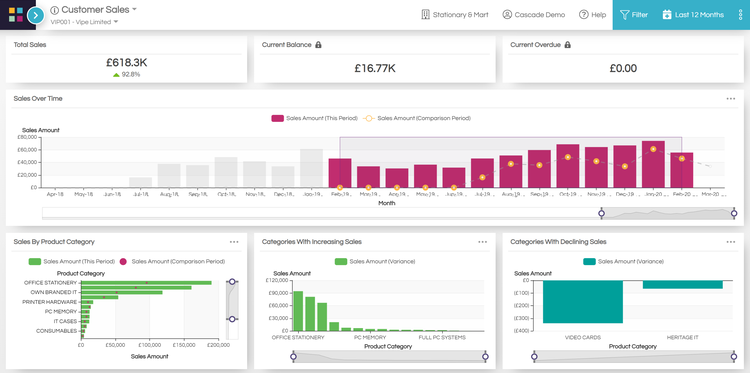This screenshot has width=750, height=373.
Task: Open the VIP001 - Vipe Limited customer dropdown
Action: tap(84, 22)
